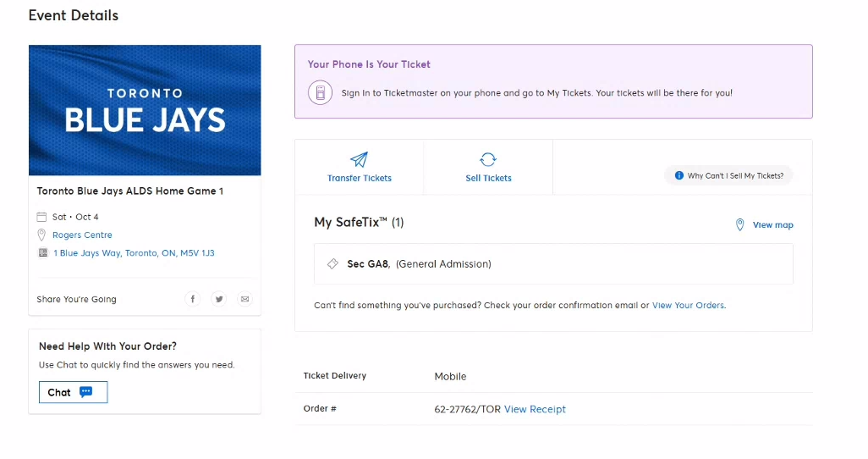Open the Rogers Centre venue link

82,235
